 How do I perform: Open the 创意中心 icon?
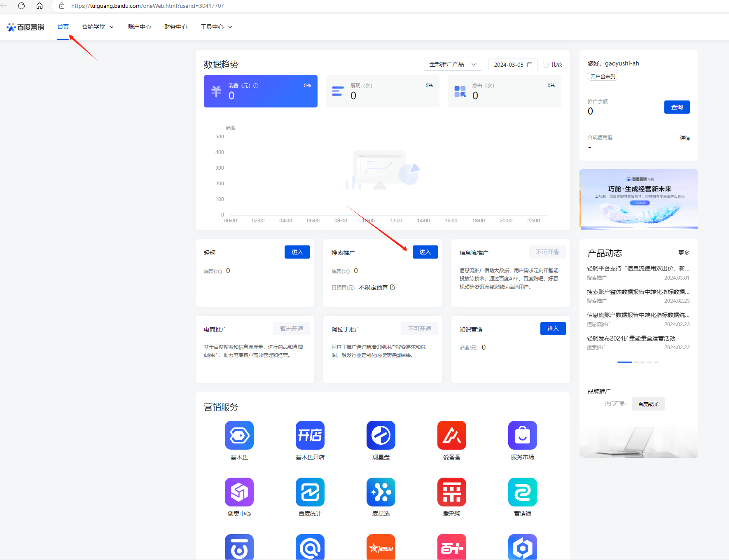coord(239,492)
